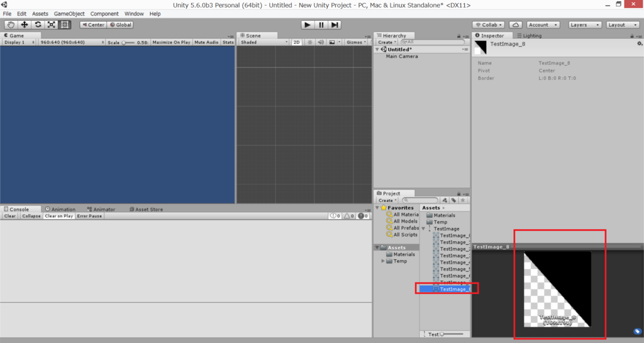Open the Display 1 dropdown
Viewport: 644px width, 343px height.
click(x=19, y=42)
